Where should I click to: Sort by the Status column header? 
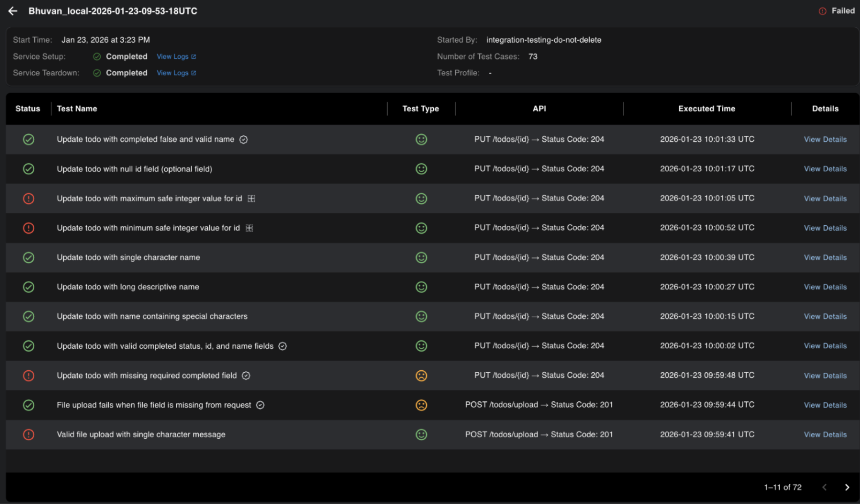28,109
